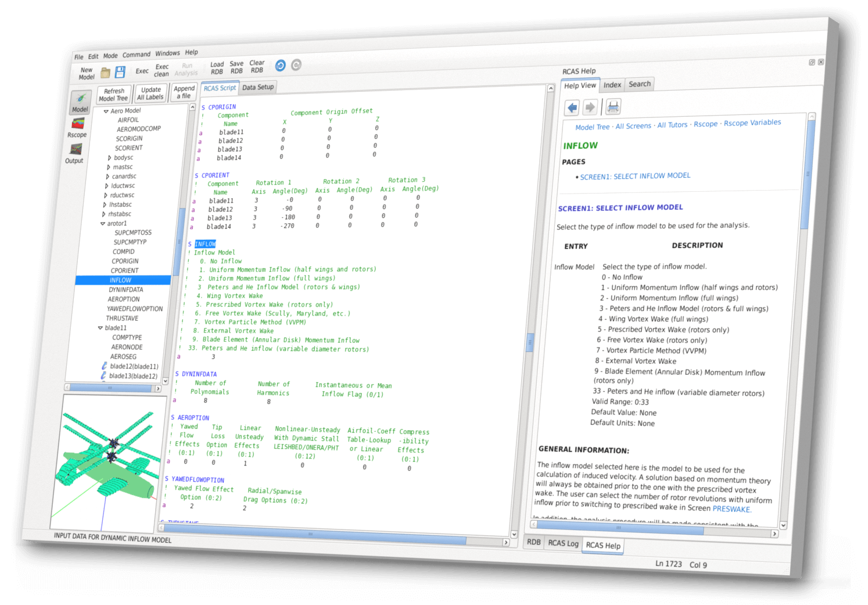Follow the SCREEN1: SELECT INFLOW MODEL link
Screen dimensions: 868x605
click(635, 176)
